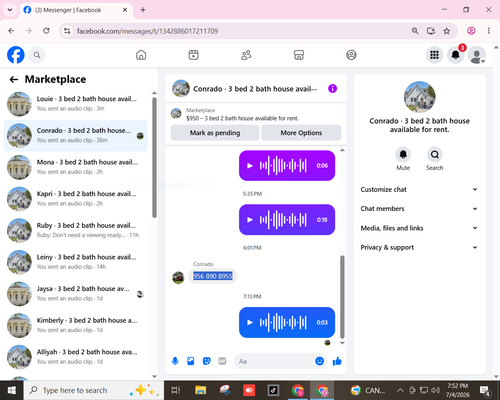Screen dimensions: 500x400
Task: Open the Facebook menu grid icon
Action: [434, 55]
